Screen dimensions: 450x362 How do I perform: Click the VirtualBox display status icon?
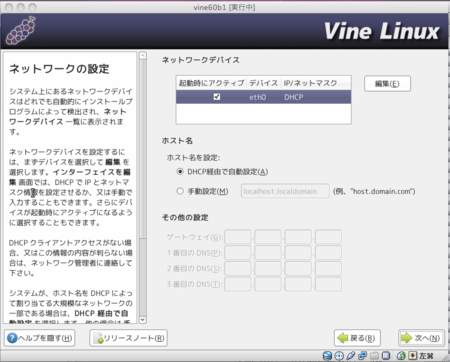(386, 356)
